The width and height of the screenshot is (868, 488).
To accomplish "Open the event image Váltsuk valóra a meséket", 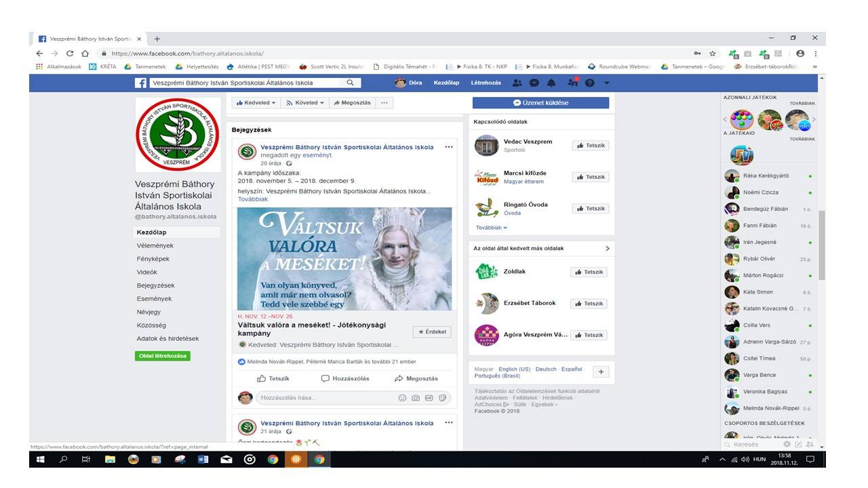I will pos(344,259).
